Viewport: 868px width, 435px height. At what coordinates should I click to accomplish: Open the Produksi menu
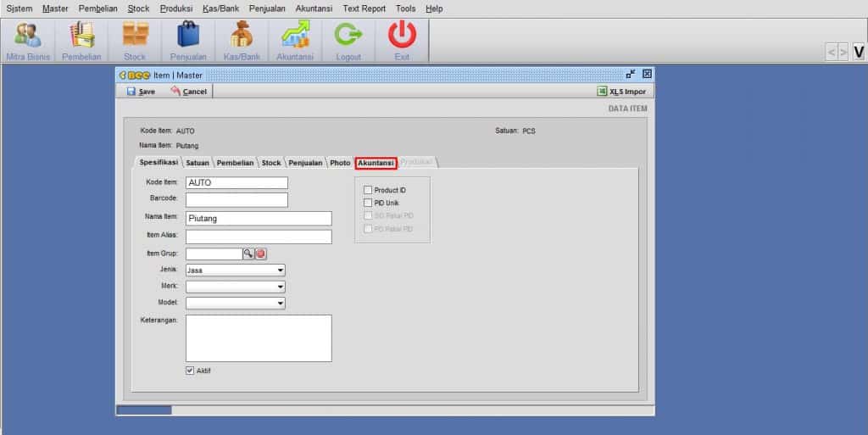pos(176,8)
